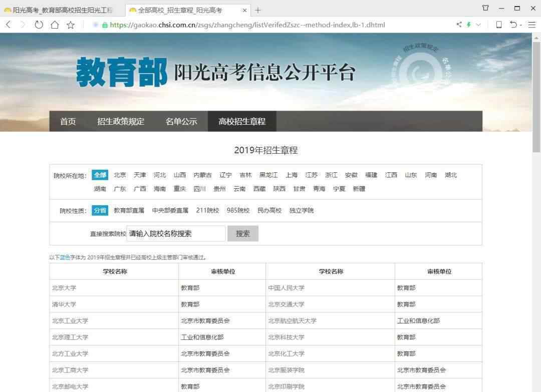Click the 教育部 logo in banner
The width and height of the screenshot is (541, 392).
pyautogui.click(x=121, y=72)
